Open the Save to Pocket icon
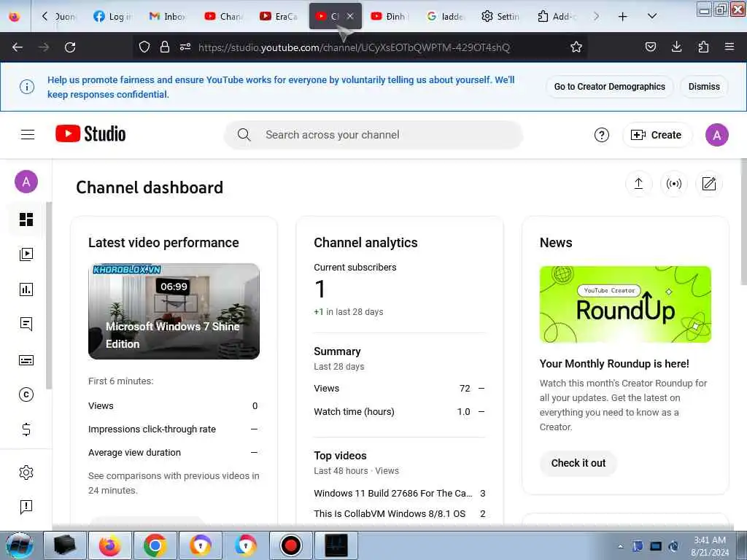Viewport: 747px width, 560px height. [x=650, y=47]
